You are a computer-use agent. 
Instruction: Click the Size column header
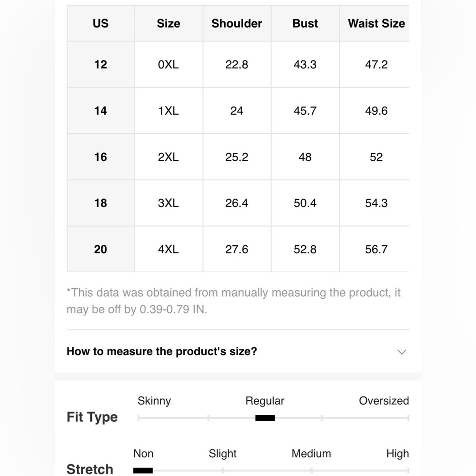(x=169, y=23)
